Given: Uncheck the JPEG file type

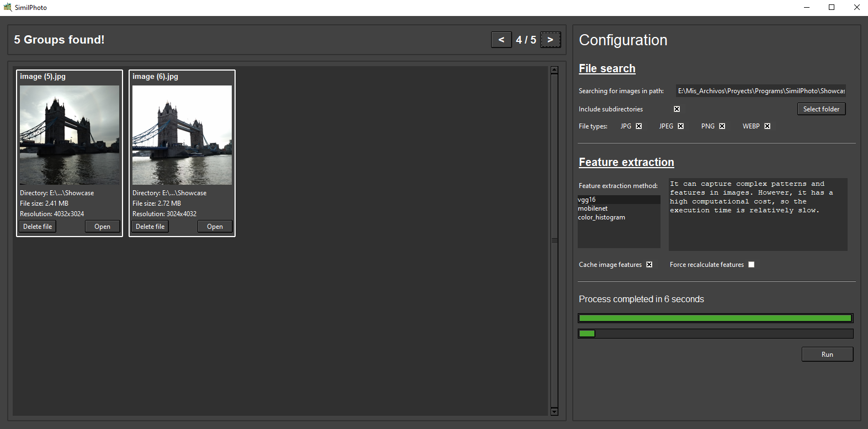Looking at the screenshot, I should tap(680, 126).
